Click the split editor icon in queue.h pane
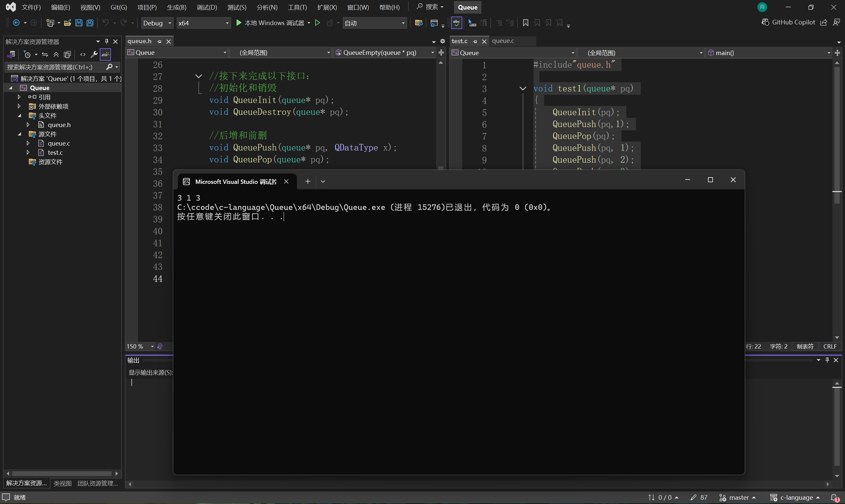845x504 pixels. pyautogui.click(x=441, y=52)
